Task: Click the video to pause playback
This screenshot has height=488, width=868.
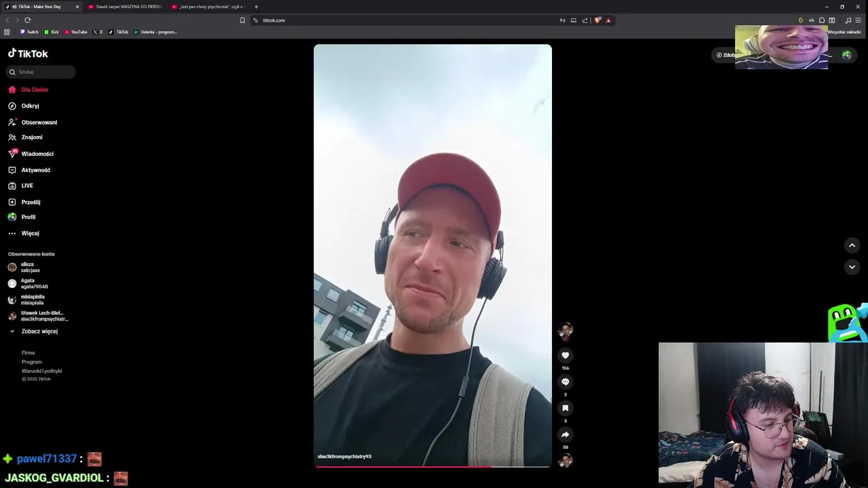Action: pyautogui.click(x=433, y=256)
